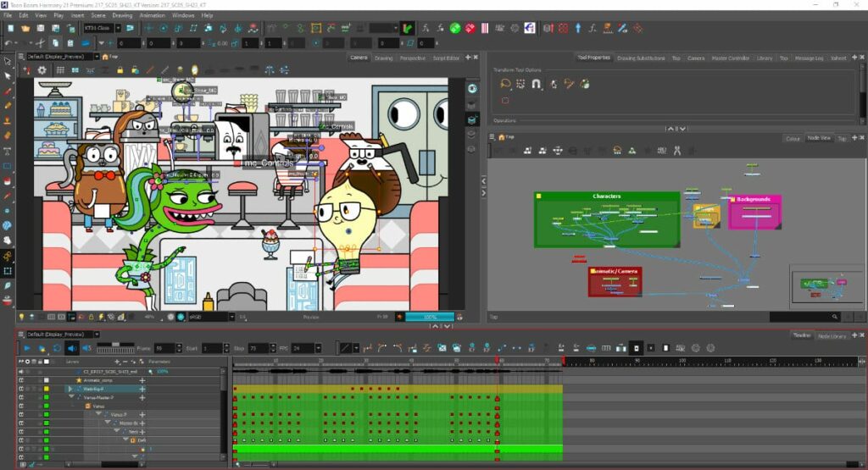This screenshot has height=470, width=868.
Task: Click the scissors cable cutter icon in Node View
Action: 676,151
